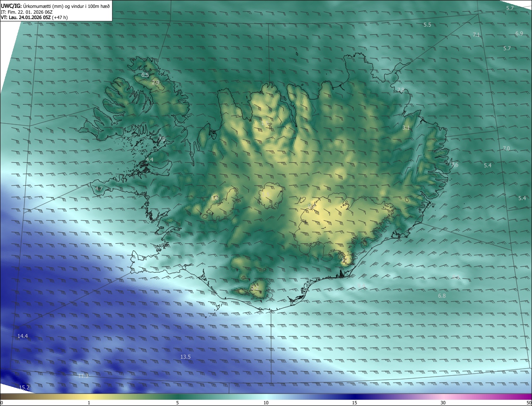
Task: Click the initial time line 'IT: Fim. 22. 01. 2026 06Z'
Action: tap(27, 12)
